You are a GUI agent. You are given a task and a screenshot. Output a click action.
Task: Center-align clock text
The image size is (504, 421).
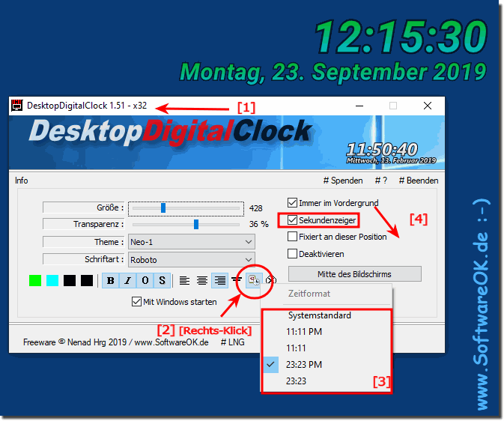tap(202, 280)
